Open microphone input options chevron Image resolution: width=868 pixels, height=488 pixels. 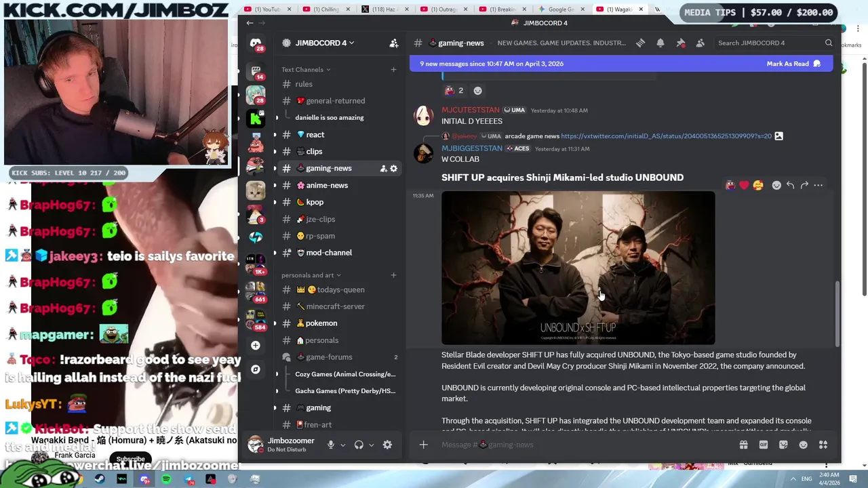(x=342, y=445)
